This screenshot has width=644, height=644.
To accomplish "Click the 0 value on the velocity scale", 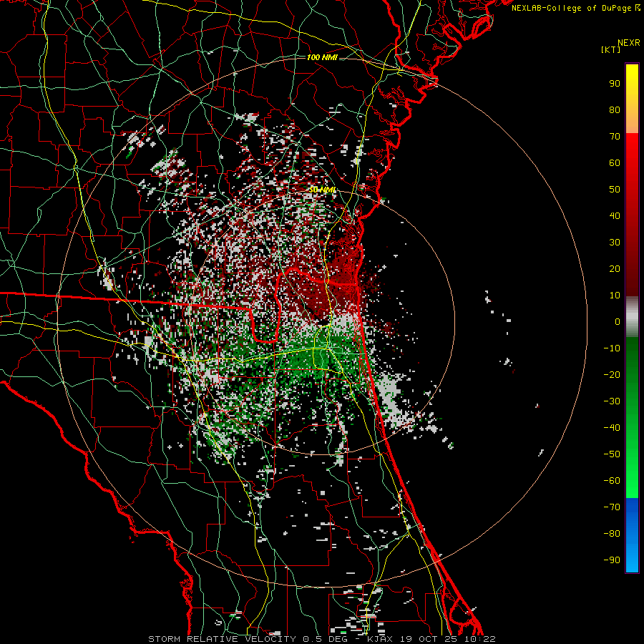I will click(618, 322).
